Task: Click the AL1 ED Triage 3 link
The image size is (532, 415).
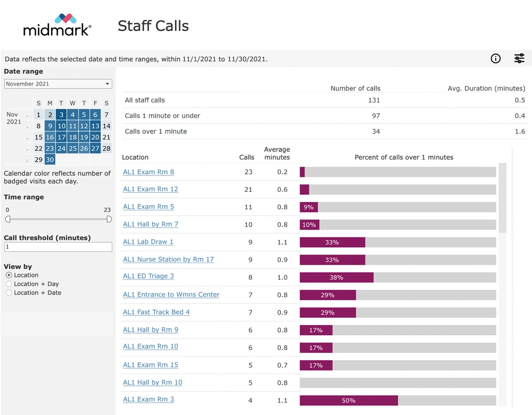Action: pos(148,276)
